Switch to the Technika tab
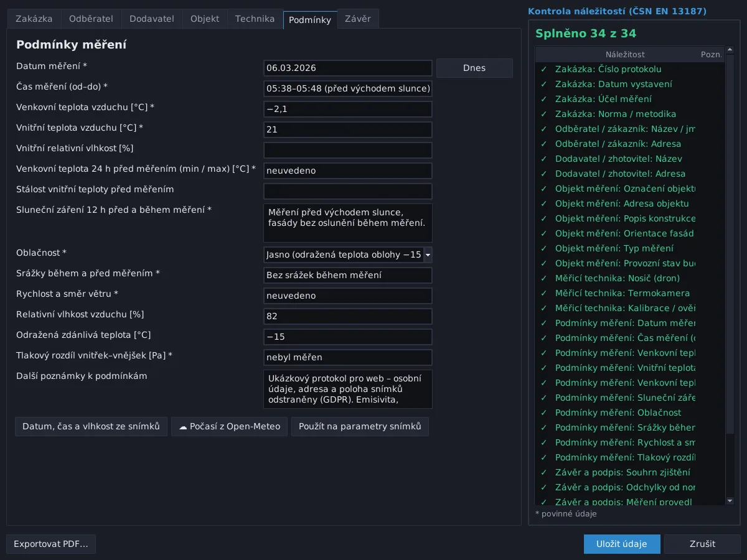The image size is (747, 560). [x=255, y=19]
